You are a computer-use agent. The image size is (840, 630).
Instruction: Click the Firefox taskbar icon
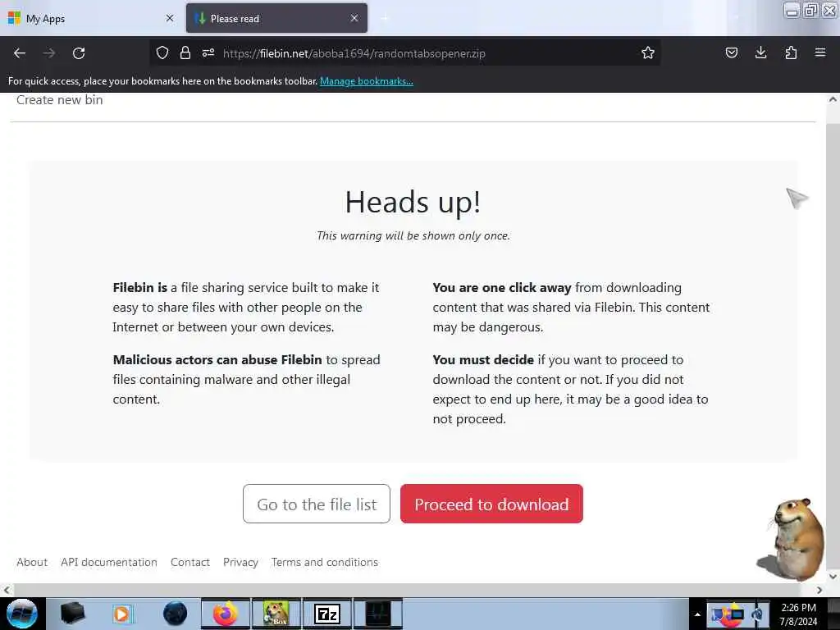[226, 614]
